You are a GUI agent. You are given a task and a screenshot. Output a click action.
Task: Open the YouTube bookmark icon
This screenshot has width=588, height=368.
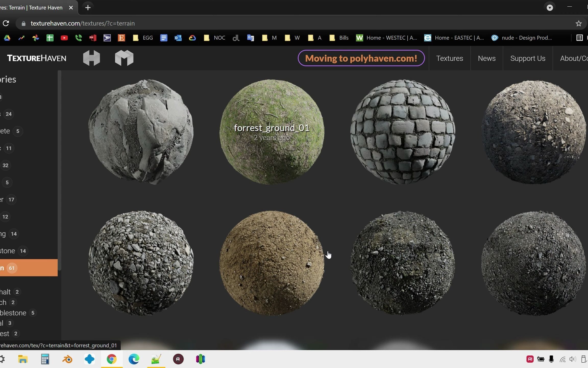[x=64, y=38]
